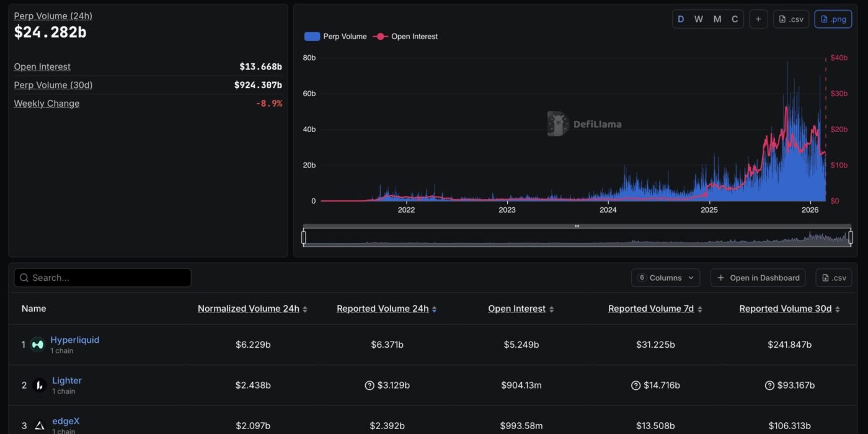Open the Columns dropdown
868x434 pixels.
coord(665,278)
